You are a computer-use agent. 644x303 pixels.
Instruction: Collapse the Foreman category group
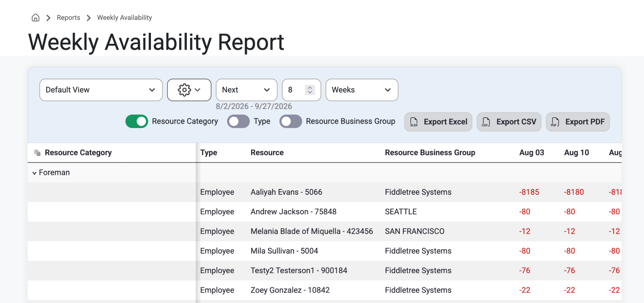click(x=34, y=173)
